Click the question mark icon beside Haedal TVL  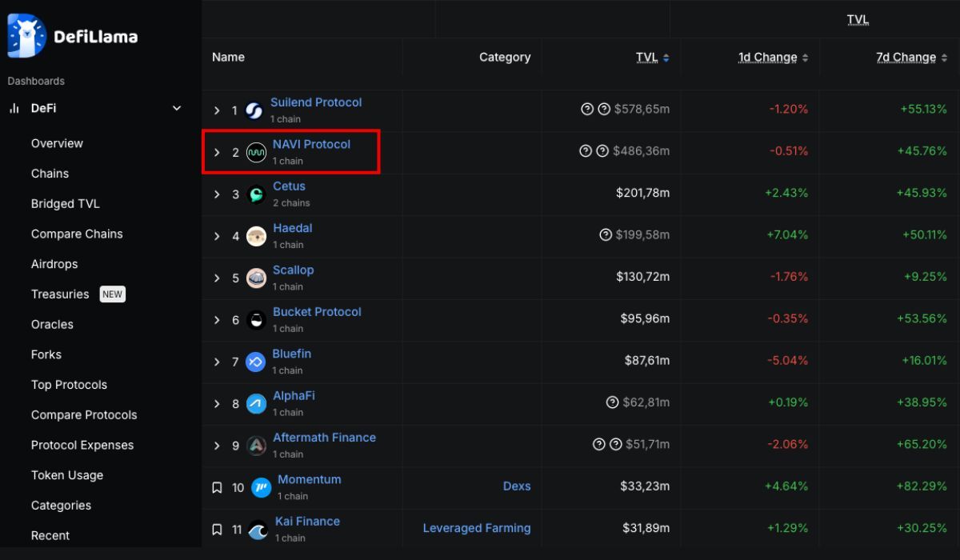606,234
